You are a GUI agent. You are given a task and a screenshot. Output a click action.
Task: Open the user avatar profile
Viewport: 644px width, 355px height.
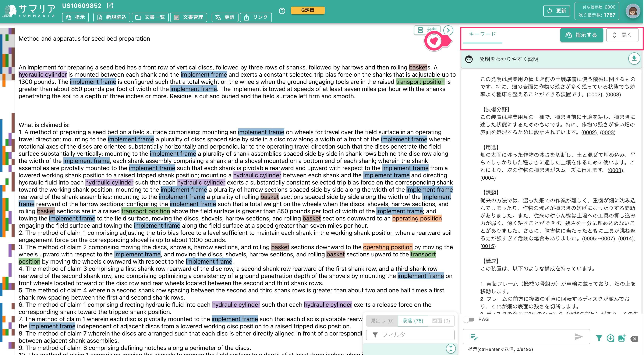(633, 11)
